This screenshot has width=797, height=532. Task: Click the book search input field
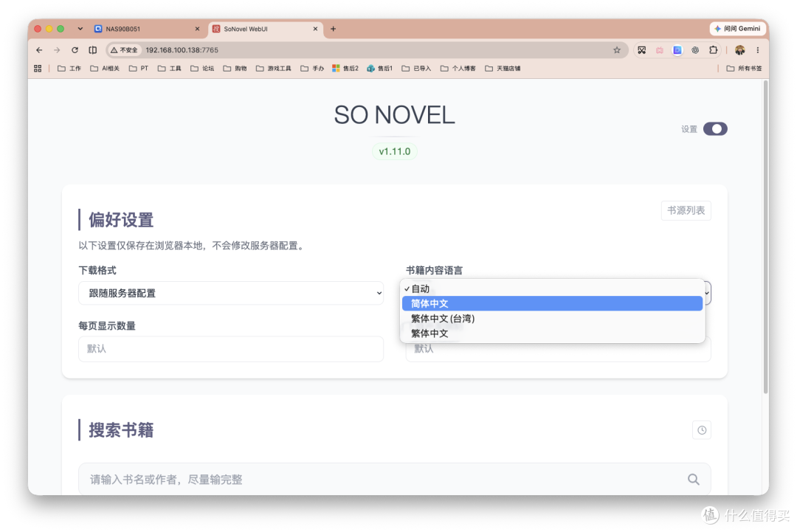point(394,479)
